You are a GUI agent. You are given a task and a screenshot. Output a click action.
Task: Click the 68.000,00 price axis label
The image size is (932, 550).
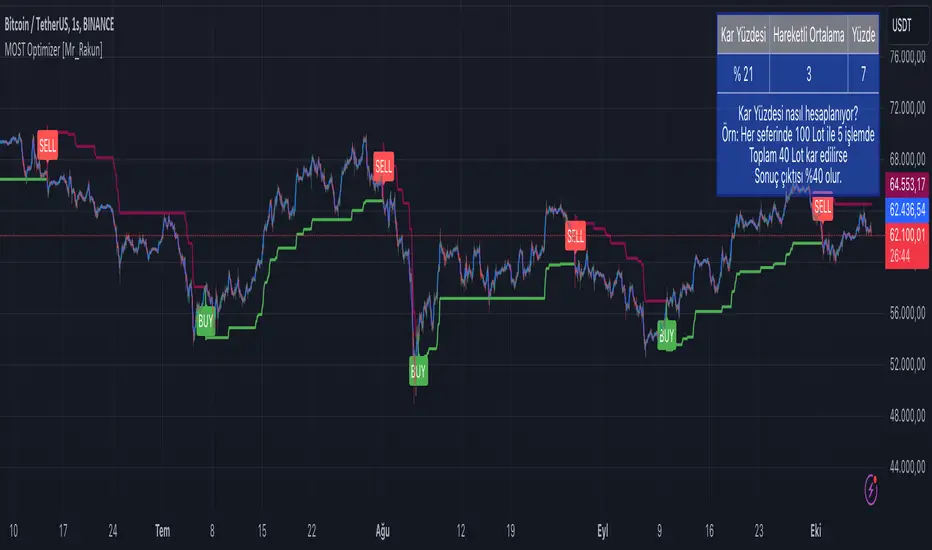click(x=908, y=159)
